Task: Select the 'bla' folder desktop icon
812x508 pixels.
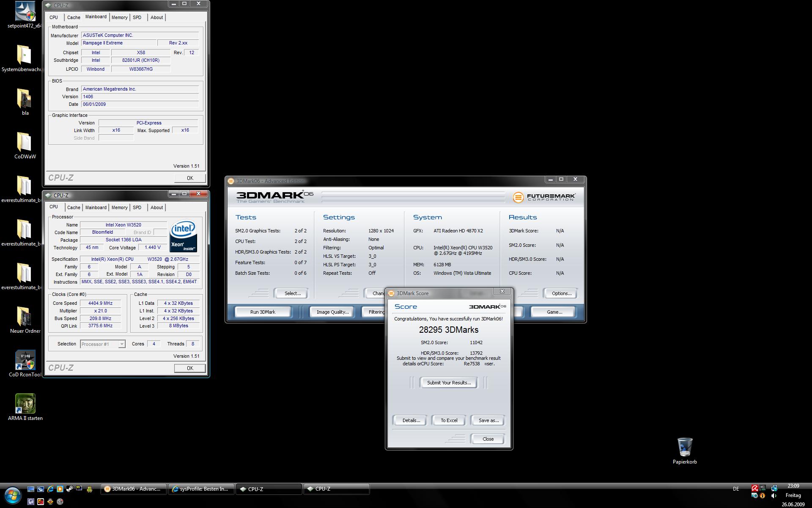Action: tap(25, 102)
